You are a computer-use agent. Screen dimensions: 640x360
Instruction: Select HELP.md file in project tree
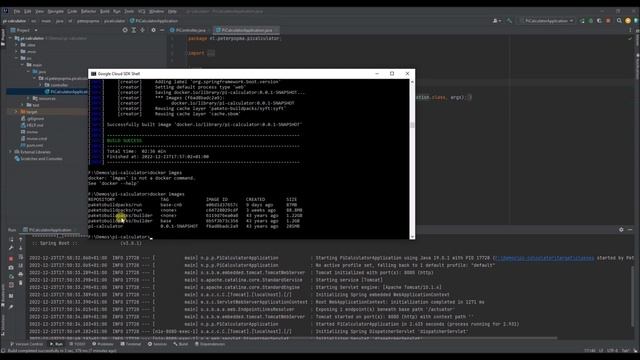(x=32, y=125)
